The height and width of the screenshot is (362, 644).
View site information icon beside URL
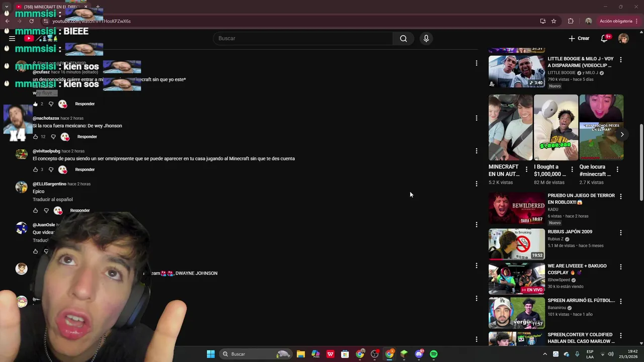pyautogui.click(x=46, y=21)
